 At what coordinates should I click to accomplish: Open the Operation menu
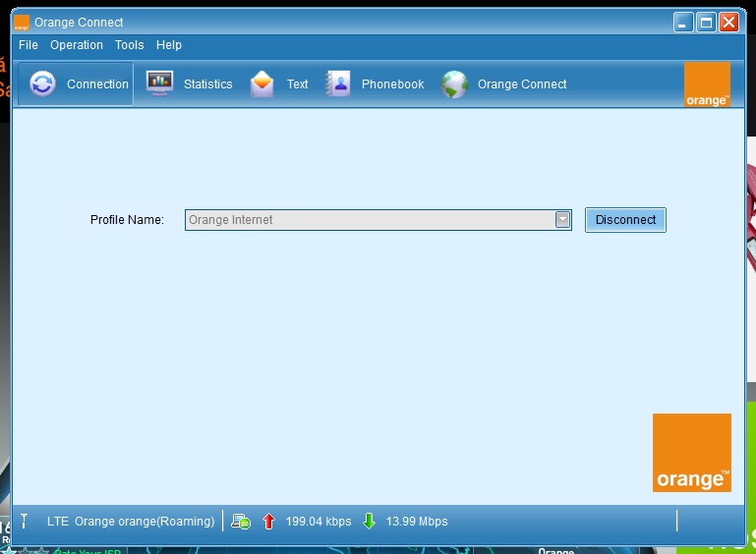pos(77,45)
